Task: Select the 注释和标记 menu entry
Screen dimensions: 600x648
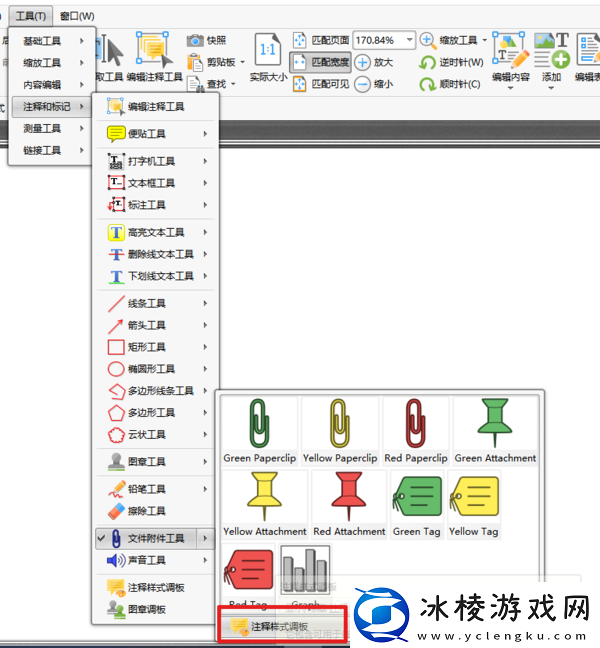Action: [52, 107]
